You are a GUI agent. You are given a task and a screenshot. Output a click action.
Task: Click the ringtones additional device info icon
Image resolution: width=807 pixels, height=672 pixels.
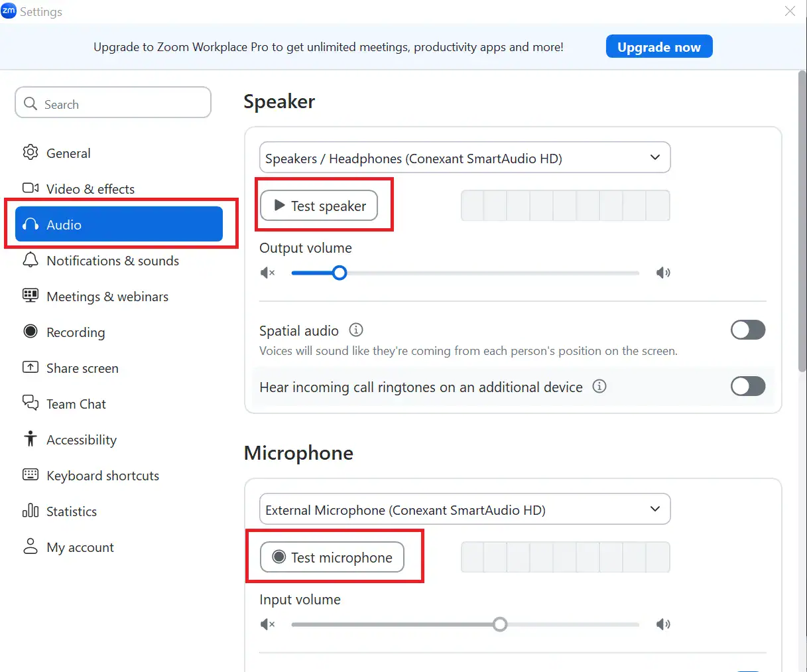click(599, 386)
